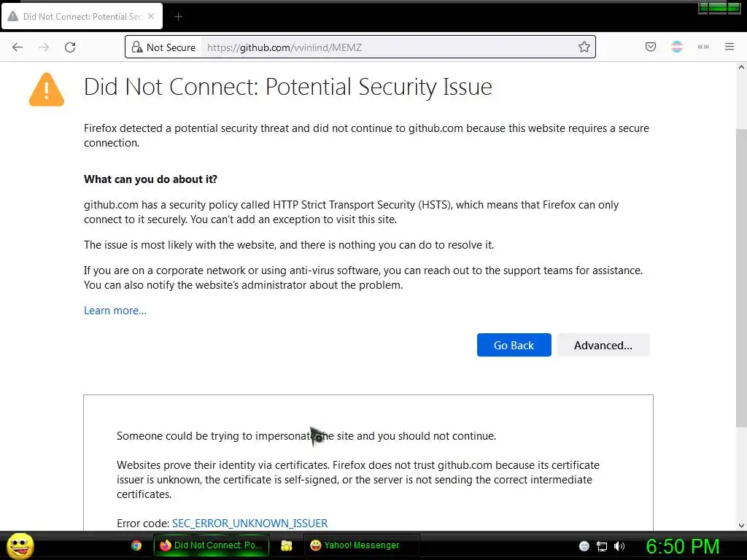
Task: Click the Not Secure lock icon
Action: pyautogui.click(x=137, y=47)
